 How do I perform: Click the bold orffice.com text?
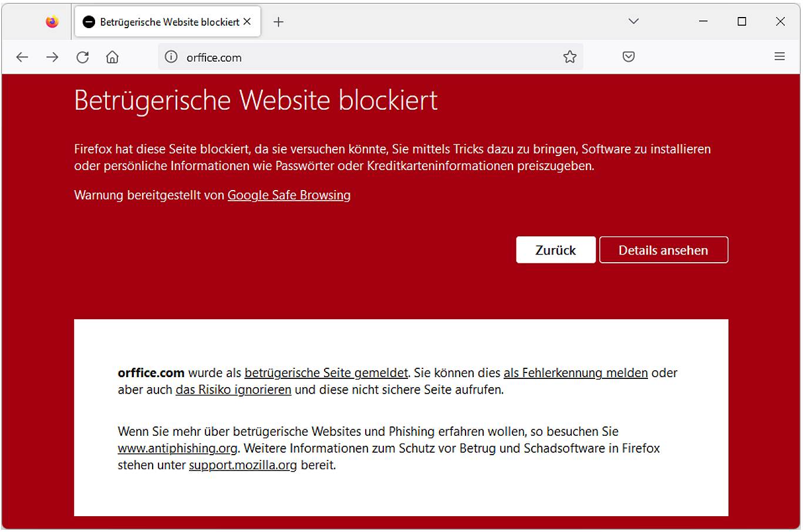coord(151,373)
